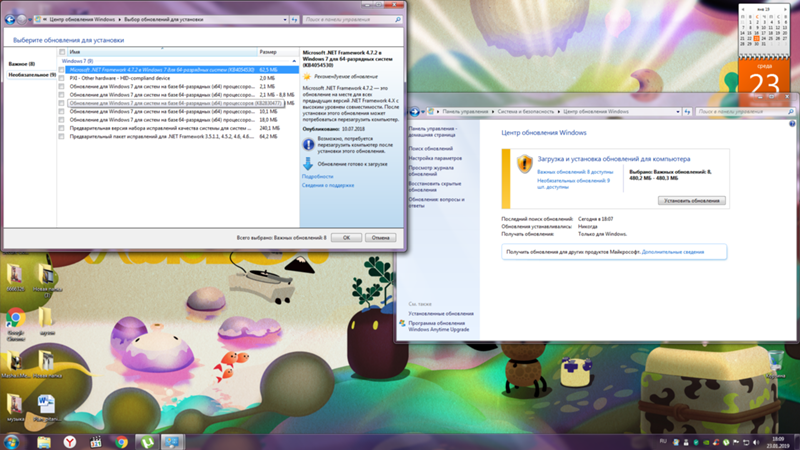Click 'Отмена' button

[x=381, y=238]
